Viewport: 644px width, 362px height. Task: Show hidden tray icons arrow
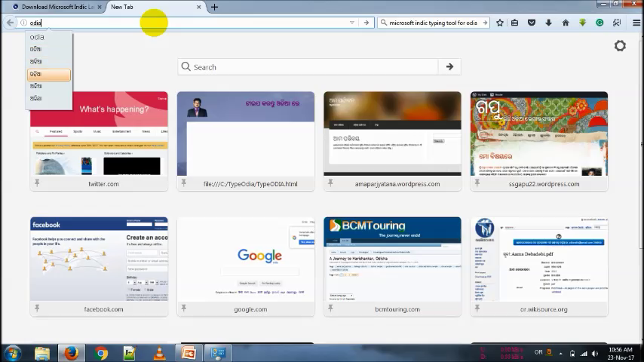(x=560, y=354)
